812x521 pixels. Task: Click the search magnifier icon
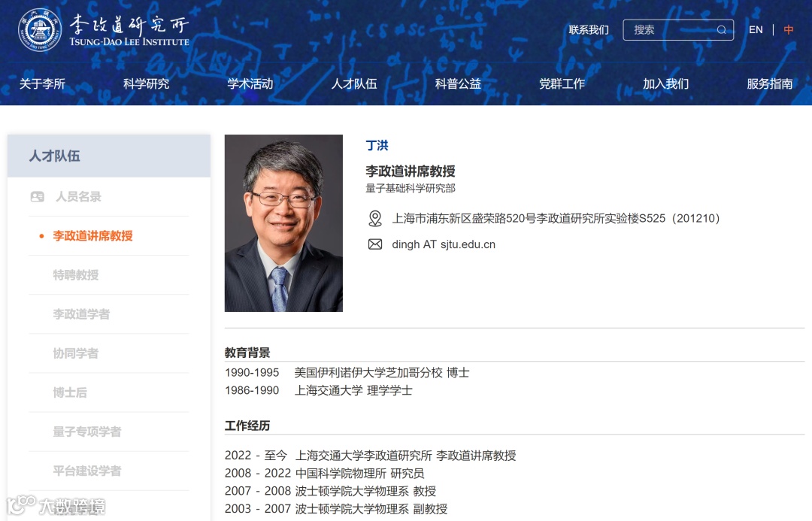[x=721, y=30]
